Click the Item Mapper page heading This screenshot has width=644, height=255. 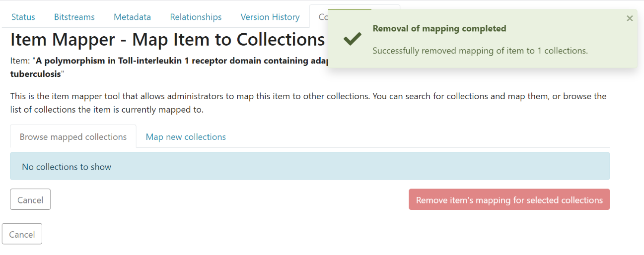[x=167, y=39]
